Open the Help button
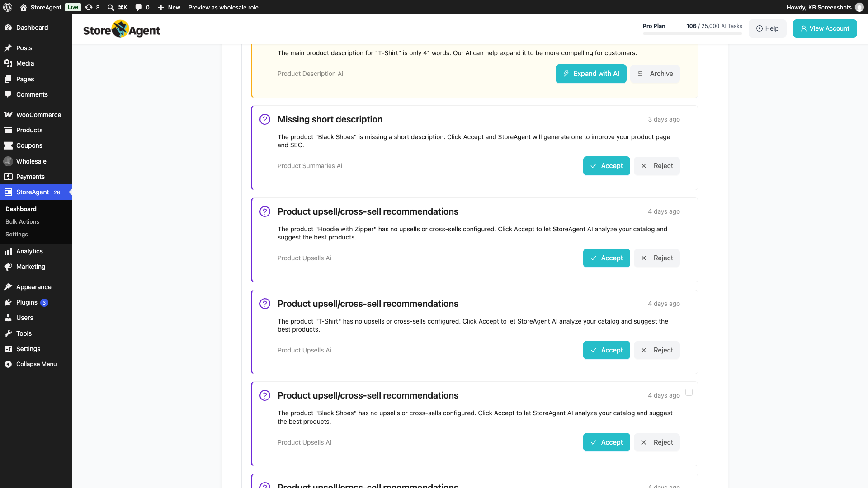This screenshot has height=488, width=868. [767, 28]
